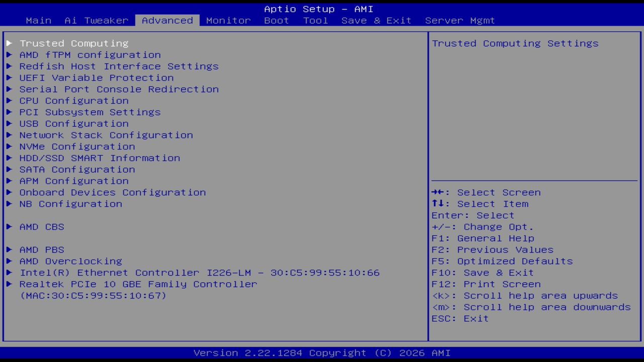The width and height of the screenshot is (644, 362).
Task: Click the F10: Save & Exit hint
Action: (x=482, y=273)
